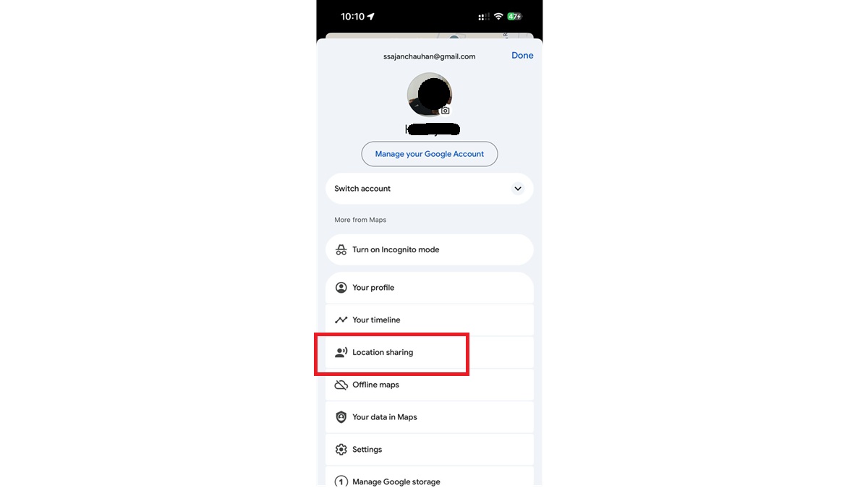The height and width of the screenshot is (488, 868).
Task: Click the Your timeline zigzag icon
Action: point(341,320)
